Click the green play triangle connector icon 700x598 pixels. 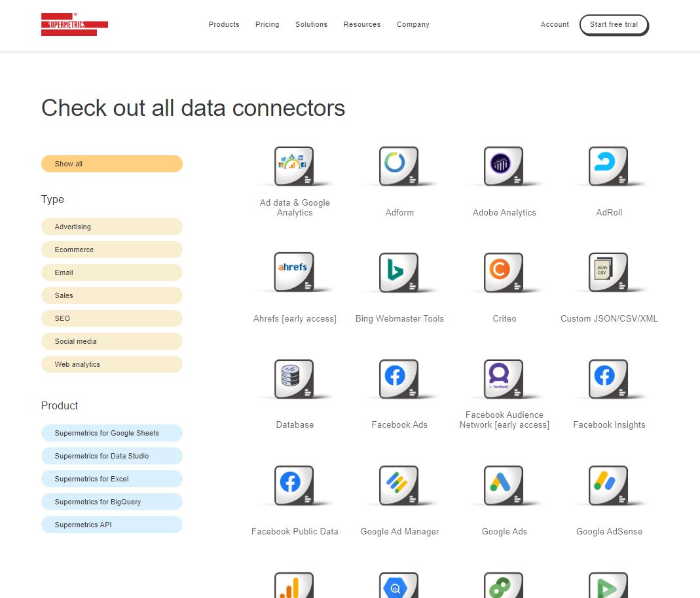point(608,585)
